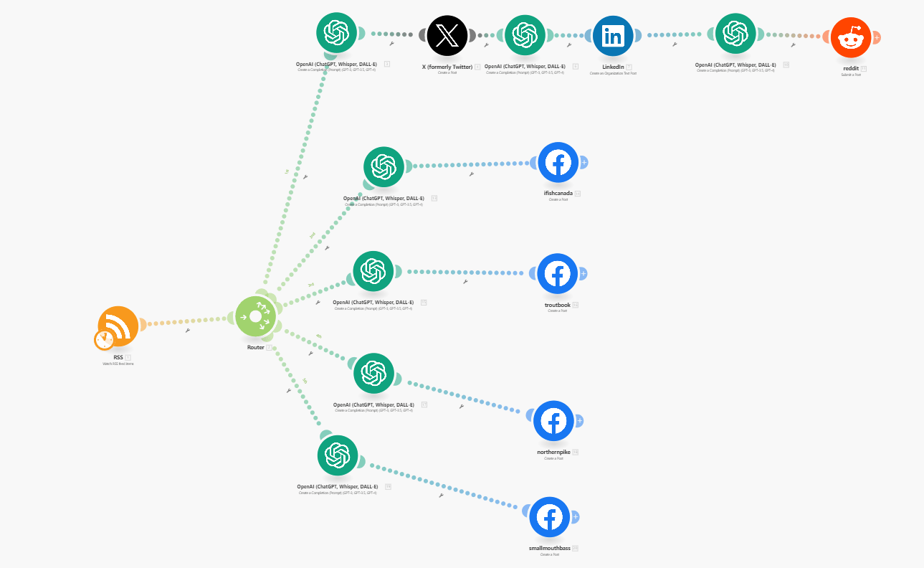Select the OpenAI module between X and LinkedIn
The width and height of the screenshot is (924, 568).
(525, 35)
